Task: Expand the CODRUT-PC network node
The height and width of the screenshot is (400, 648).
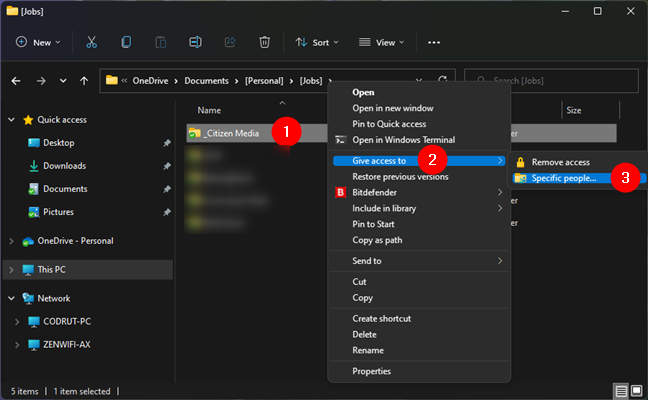Action: tap(17, 321)
